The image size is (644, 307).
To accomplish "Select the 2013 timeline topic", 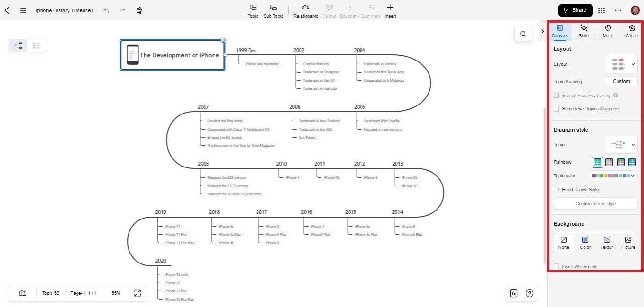I will pos(397,164).
